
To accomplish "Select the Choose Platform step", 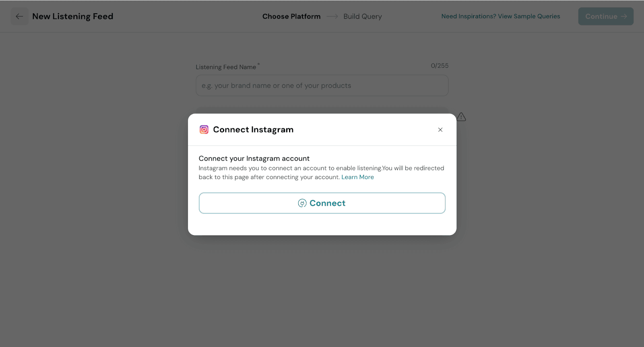I will (x=291, y=17).
